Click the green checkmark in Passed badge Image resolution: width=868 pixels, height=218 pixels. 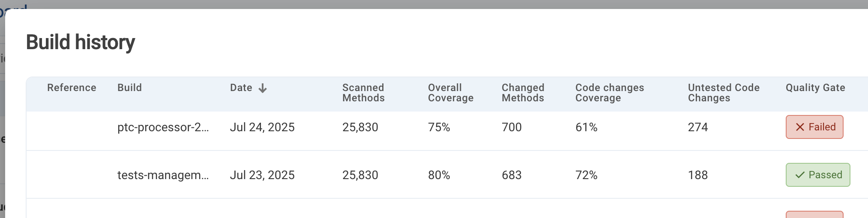pos(799,175)
